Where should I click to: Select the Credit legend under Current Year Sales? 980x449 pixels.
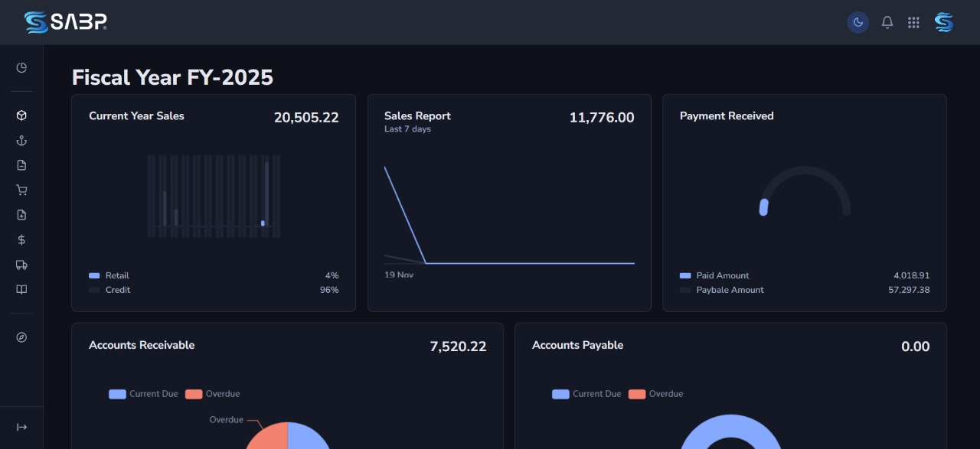point(110,290)
